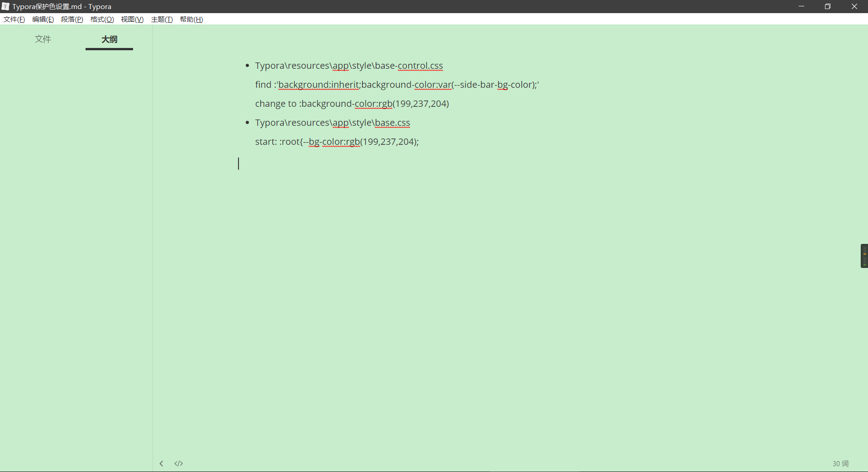Viewport: 868px width, 472px height.
Task: Click the floating widget on right edge
Action: coord(864,256)
